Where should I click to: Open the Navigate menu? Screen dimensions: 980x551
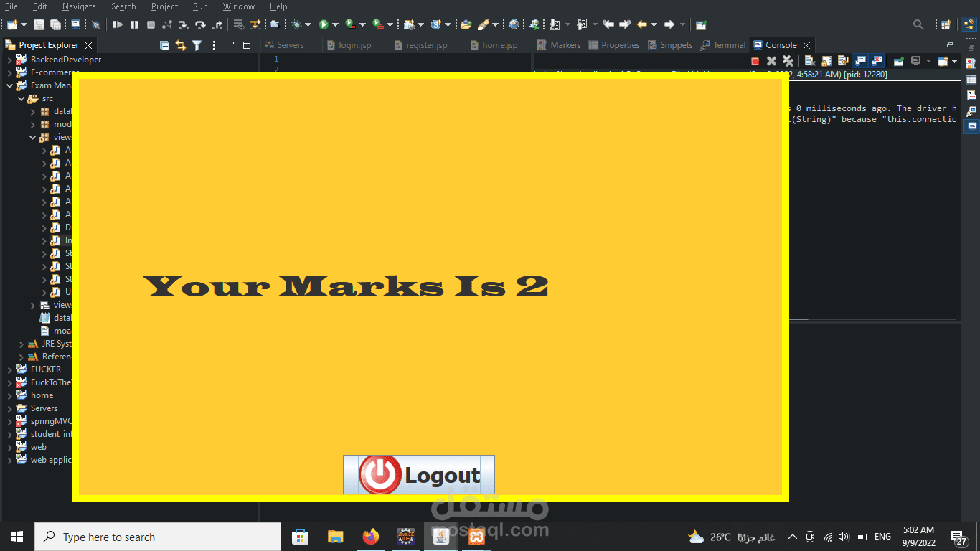[79, 6]
